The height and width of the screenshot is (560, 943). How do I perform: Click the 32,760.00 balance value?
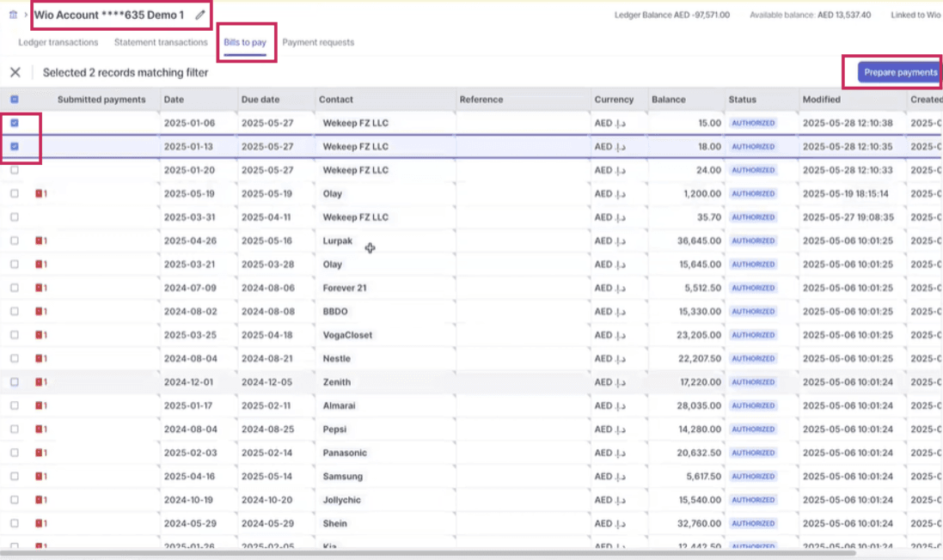699,523
